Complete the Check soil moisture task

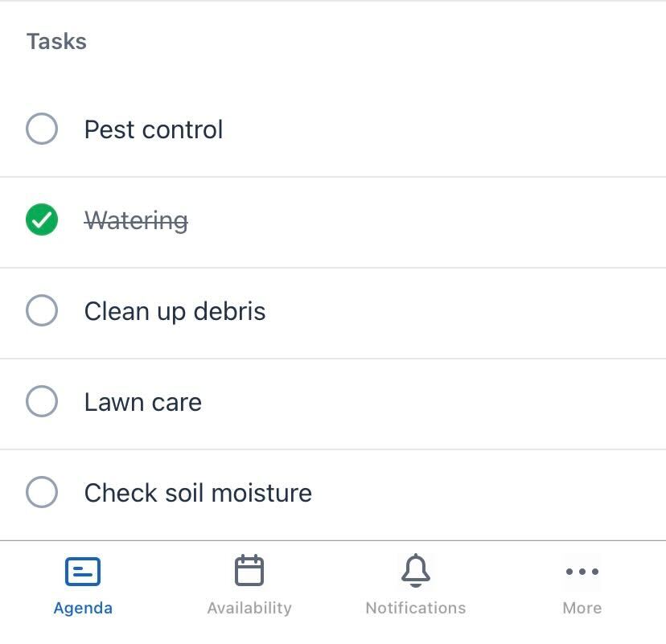(42, 493)
